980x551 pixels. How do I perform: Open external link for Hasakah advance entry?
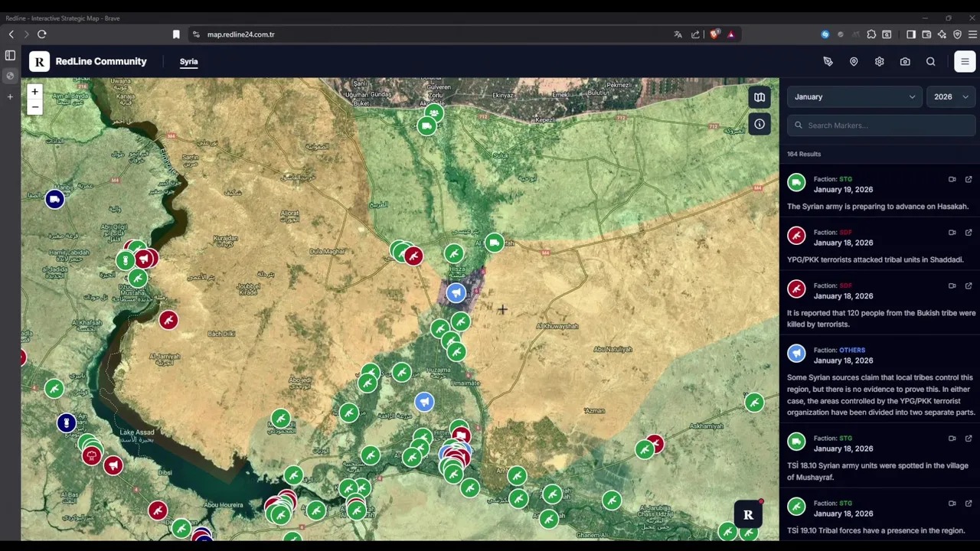click(x=969, y=179)
